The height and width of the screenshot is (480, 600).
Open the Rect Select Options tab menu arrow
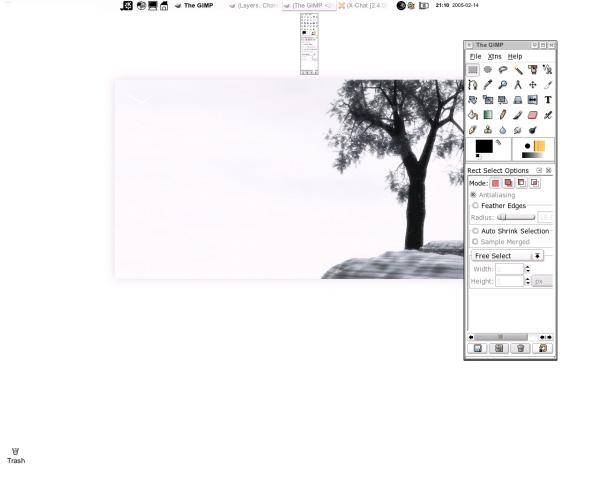[539, 170]
